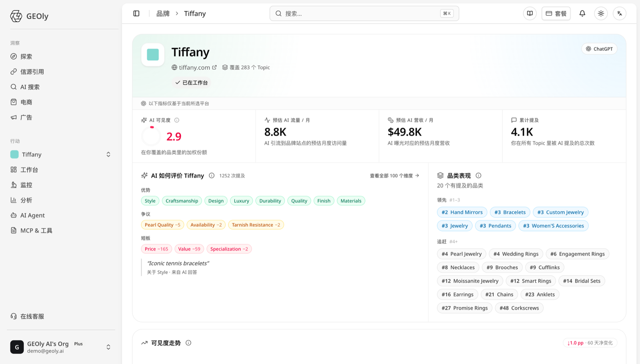This screenshot has width=640, height=364.
Task: Open the AI Agent sidebar item
Action: click(x=61, y=215)
